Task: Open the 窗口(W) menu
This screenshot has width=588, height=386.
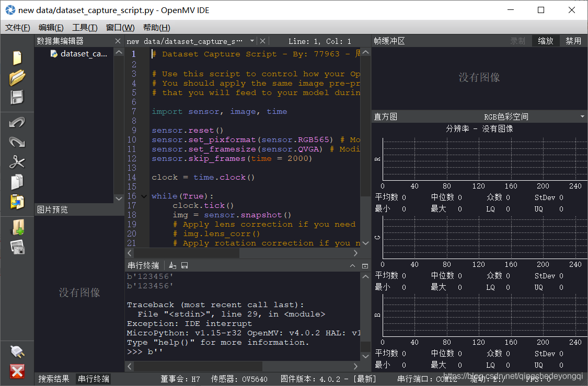Action: click(x=120, y=27)
